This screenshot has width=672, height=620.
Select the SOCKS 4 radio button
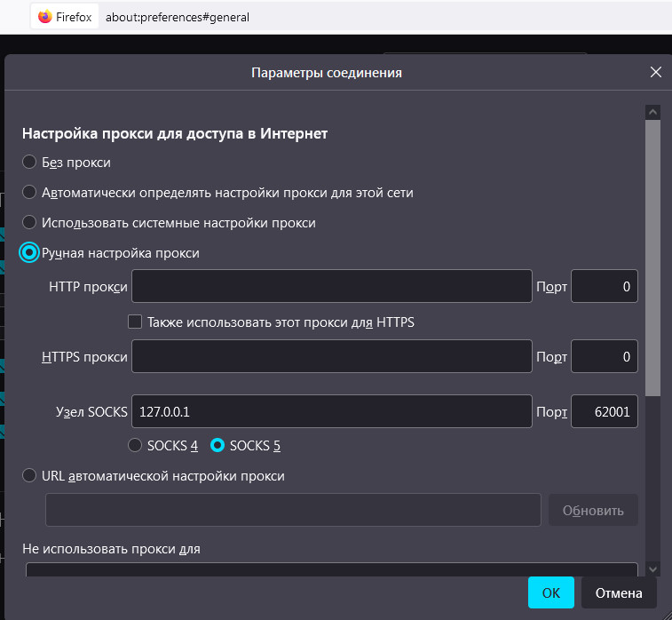coord(136,445)
